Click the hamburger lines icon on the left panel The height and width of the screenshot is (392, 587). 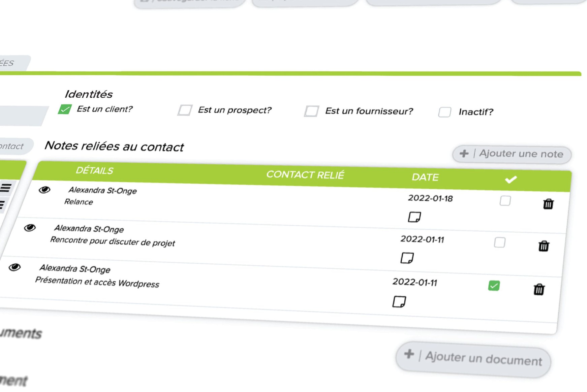click(x=6, y=188)
